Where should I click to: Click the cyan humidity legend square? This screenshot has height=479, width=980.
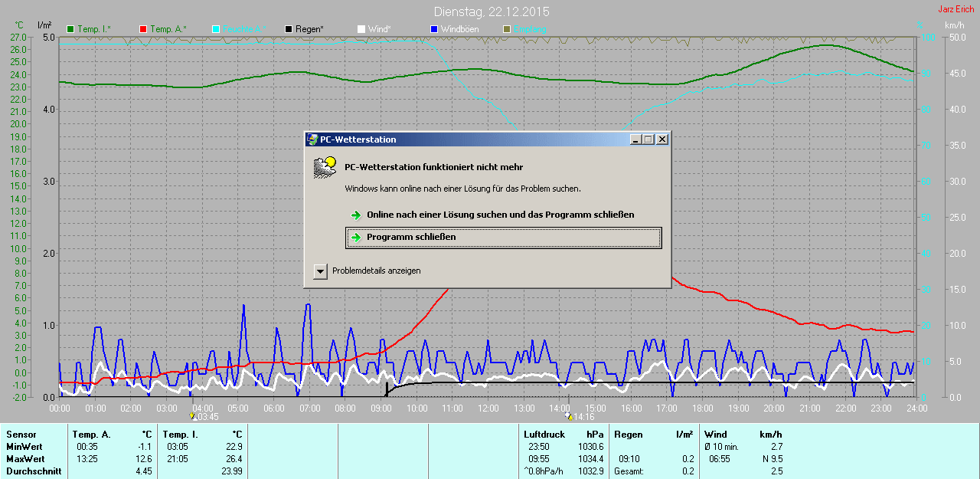tap(216, 29)
